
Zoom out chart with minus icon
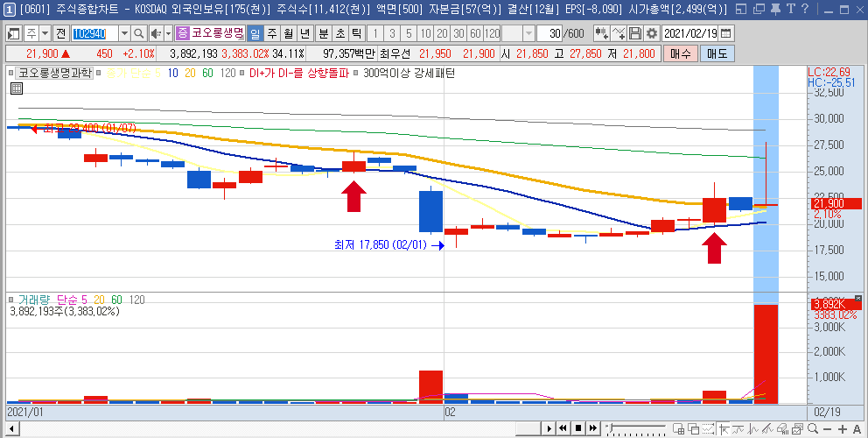point(827,429)
